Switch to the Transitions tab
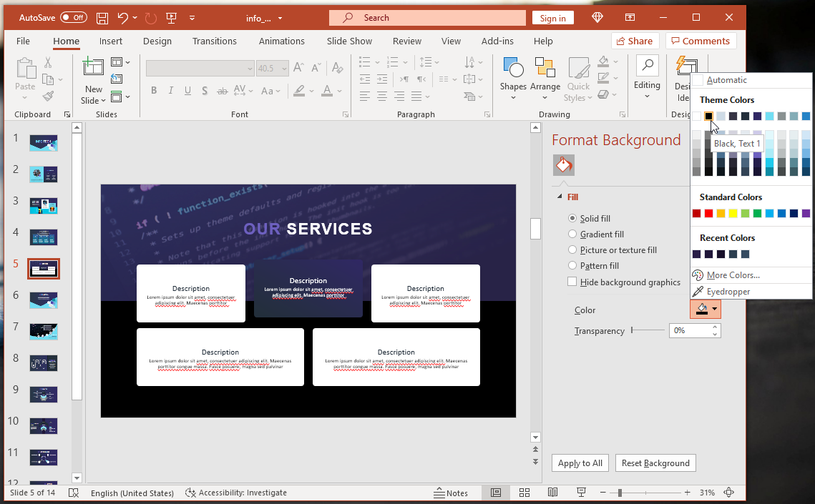This screenshot has width=815, height=504. [x=214, y=41]
